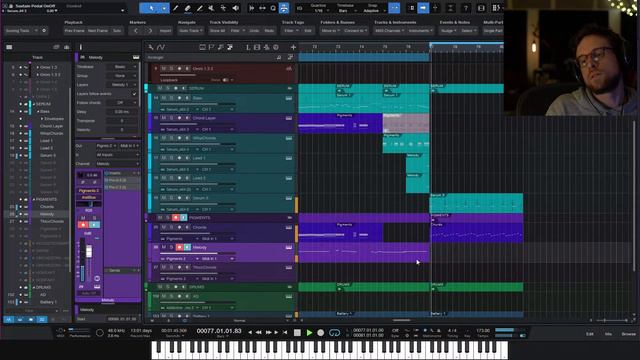Image resolution: width=640 pixels, height=360 pixels.
Task: Select the Serum 9 clip in arrangement
Action: tap(476, 203)
